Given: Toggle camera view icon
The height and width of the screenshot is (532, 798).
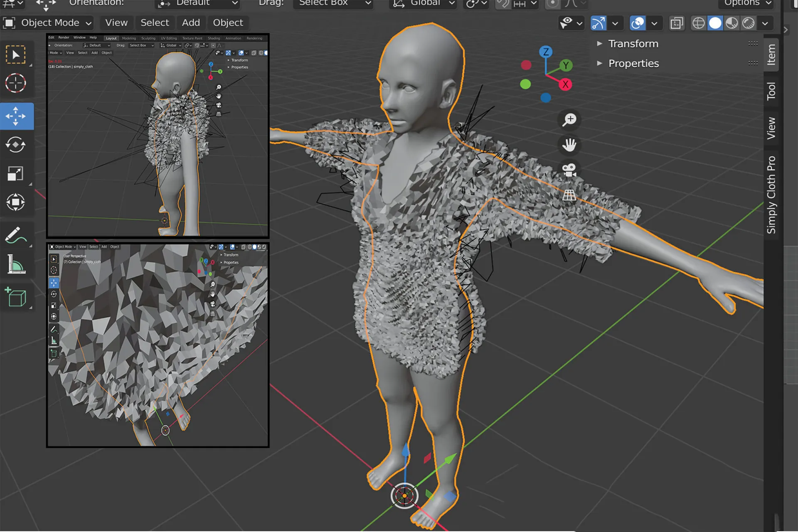Looking at the screenshot, I should pos(569,170).
